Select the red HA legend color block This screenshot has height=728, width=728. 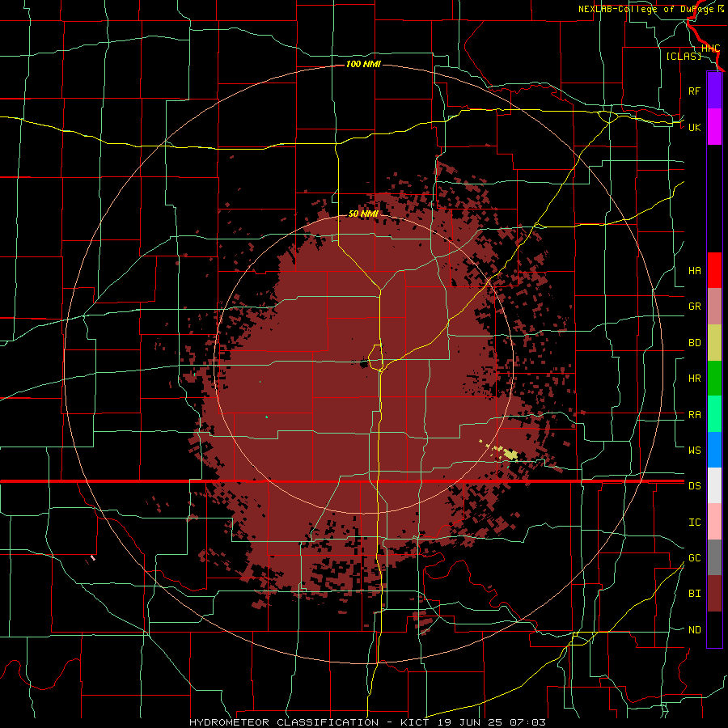714,270
